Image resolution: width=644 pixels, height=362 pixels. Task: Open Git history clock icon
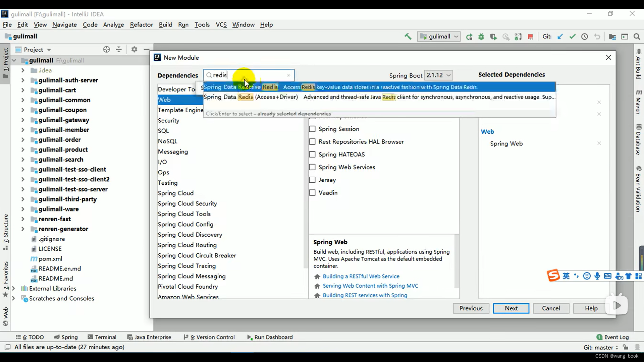pyautogui.click(x=585, y=37)
